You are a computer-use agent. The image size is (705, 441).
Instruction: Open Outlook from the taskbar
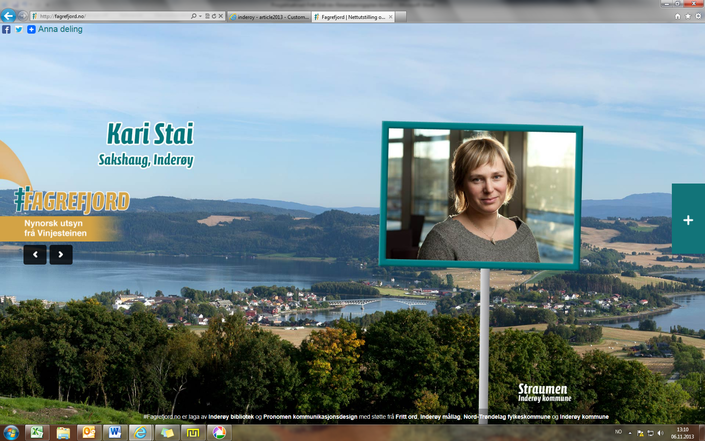point(89,432)
